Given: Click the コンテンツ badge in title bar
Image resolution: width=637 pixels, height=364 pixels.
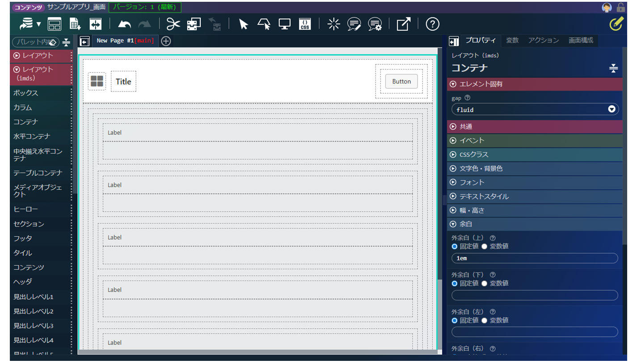Looking at the screenshot, I should point(28,7).
